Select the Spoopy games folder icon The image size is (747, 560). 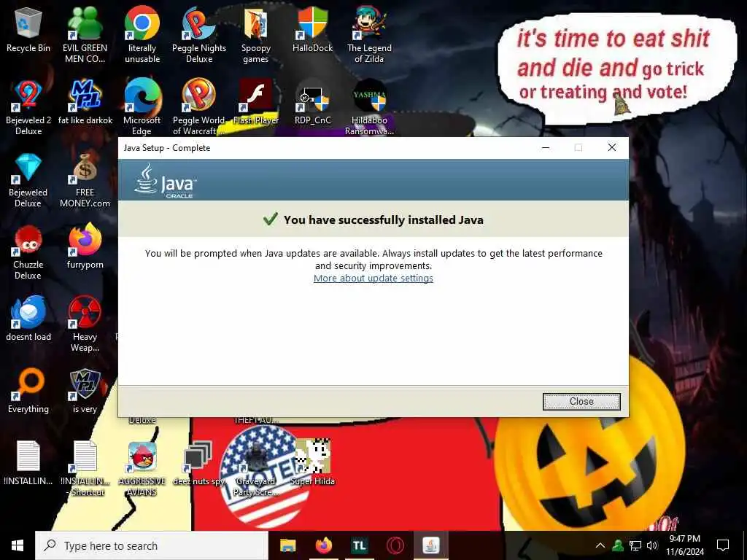[x=256, y=34]
